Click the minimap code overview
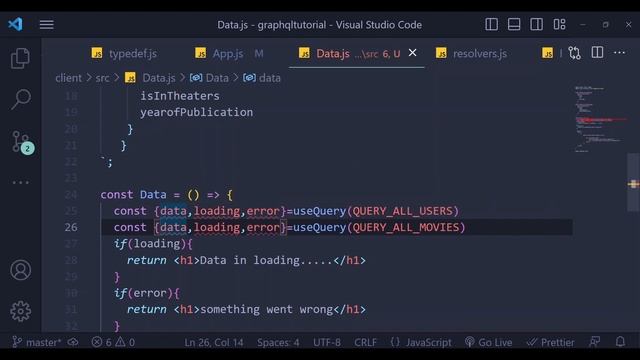This screenshot has height=360, width=640. click(599, 119)
